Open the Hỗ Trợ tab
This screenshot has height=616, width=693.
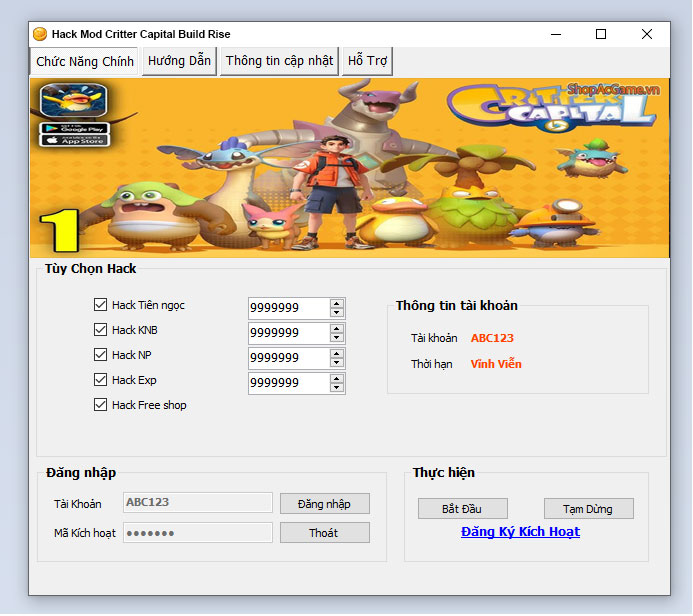click(x=367, y=61)
